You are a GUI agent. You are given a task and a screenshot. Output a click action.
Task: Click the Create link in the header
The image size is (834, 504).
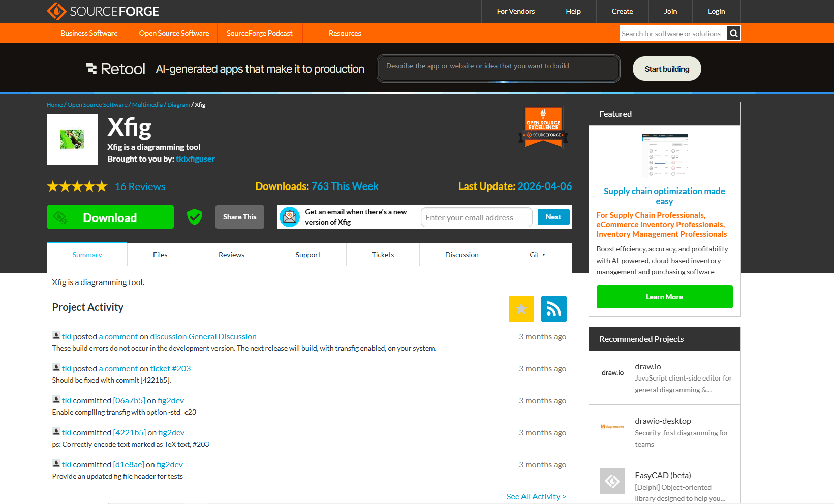pyautogui.click(x=623, y=11)
